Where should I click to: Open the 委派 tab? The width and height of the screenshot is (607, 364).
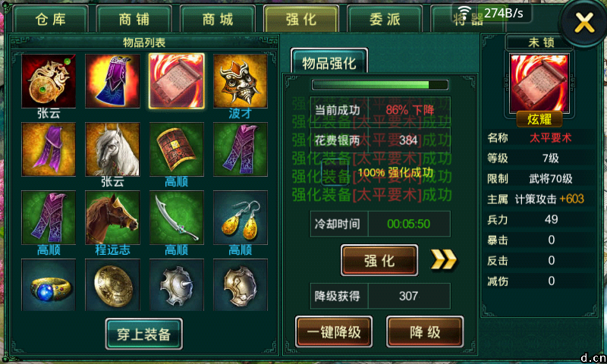(x=385, y=19)
